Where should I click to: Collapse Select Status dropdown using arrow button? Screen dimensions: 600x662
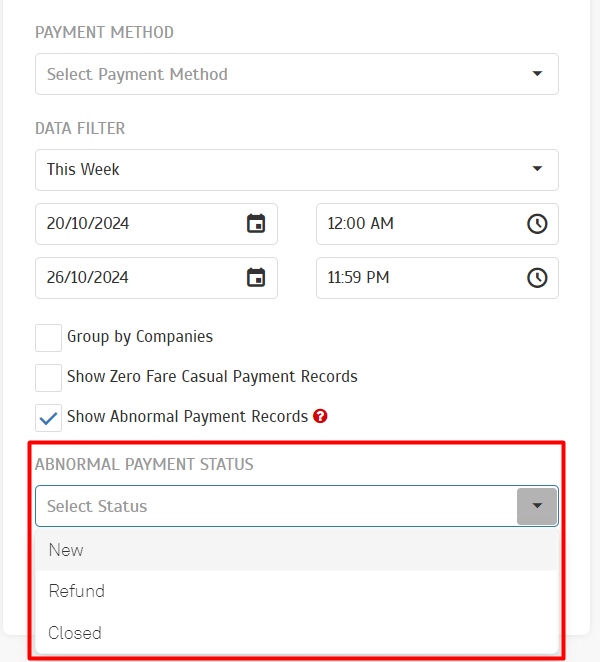point(537,506)
